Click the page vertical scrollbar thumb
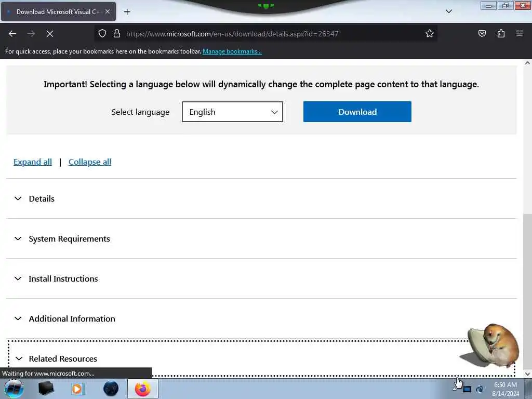 point(528,290)
